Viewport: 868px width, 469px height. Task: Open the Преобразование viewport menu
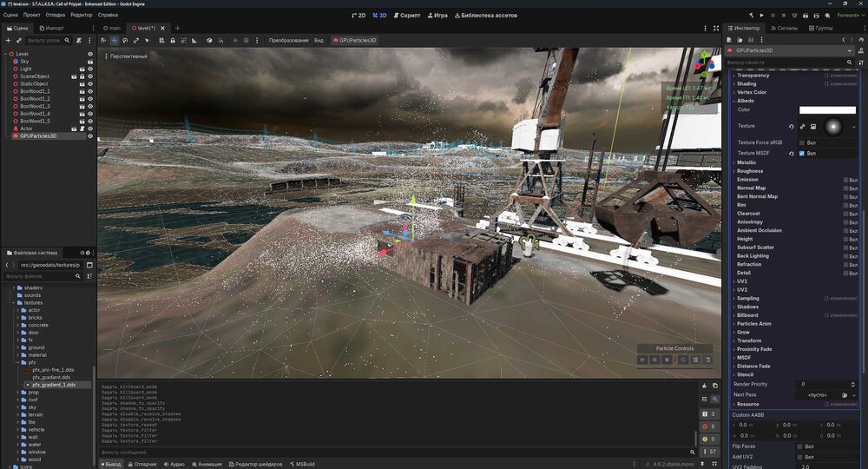[288, 41]
